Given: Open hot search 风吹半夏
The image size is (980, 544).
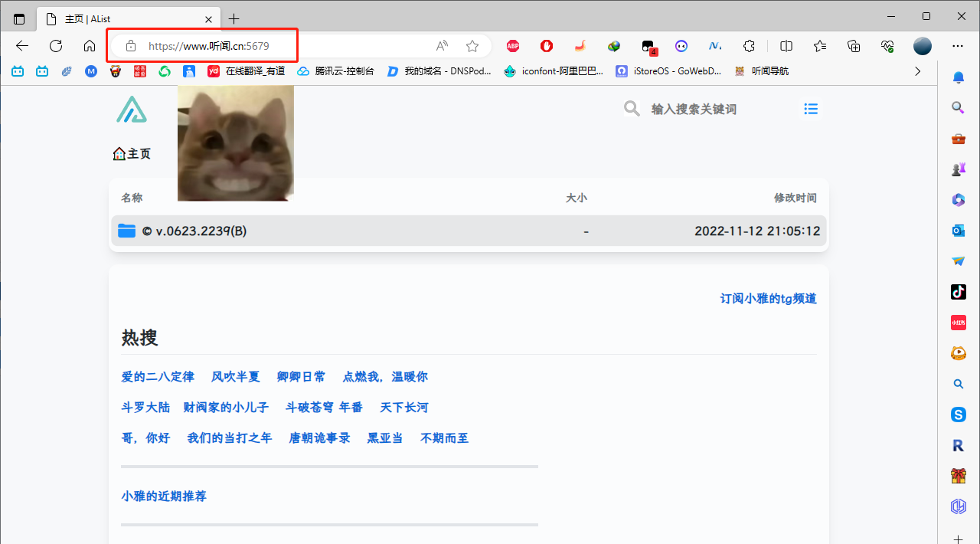Looking at the screenshot, I should click(236, 376).
